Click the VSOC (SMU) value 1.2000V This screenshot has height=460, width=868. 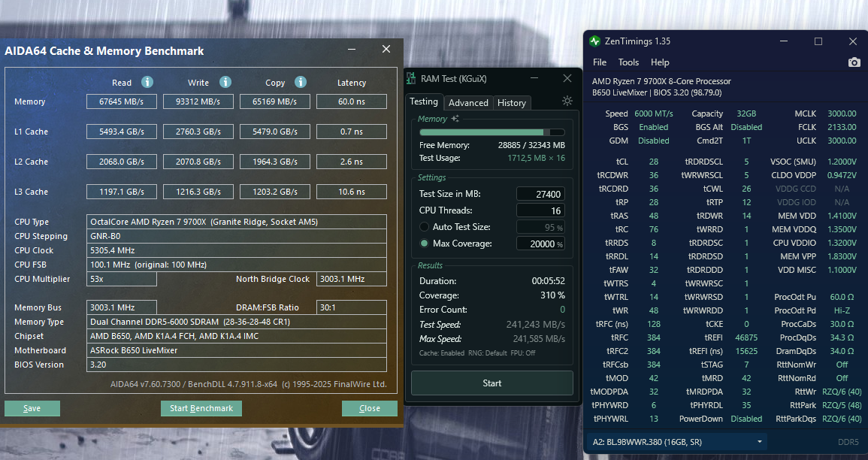point(841,162)
